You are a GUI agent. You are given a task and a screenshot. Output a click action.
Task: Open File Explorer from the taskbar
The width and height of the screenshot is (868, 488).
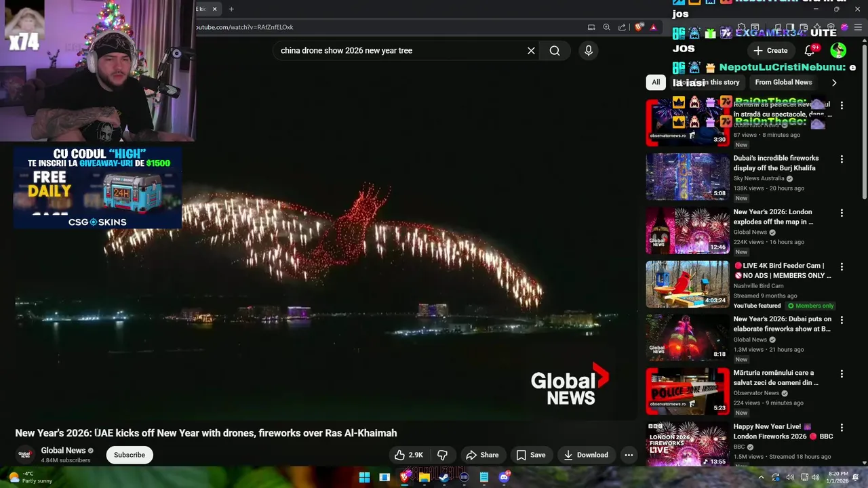click(424, 477)
